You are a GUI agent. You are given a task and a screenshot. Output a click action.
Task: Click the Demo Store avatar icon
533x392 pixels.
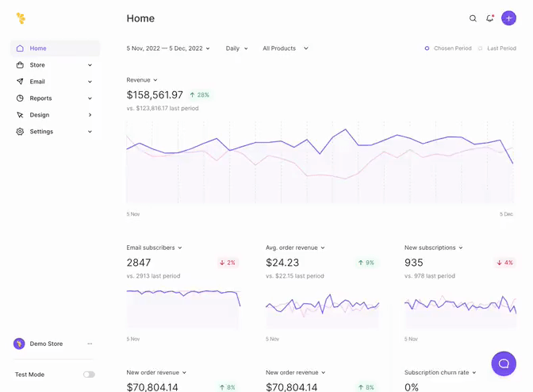[x=19, y=344]
